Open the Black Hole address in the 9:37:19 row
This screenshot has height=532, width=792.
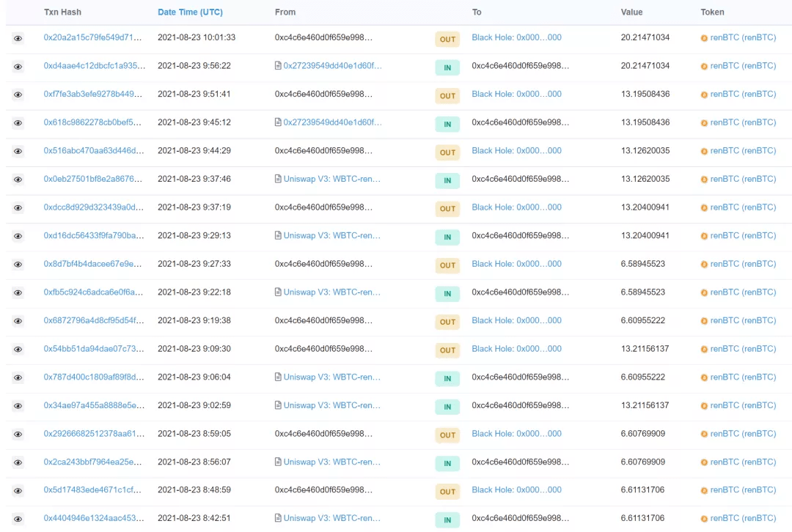point(516,207)
